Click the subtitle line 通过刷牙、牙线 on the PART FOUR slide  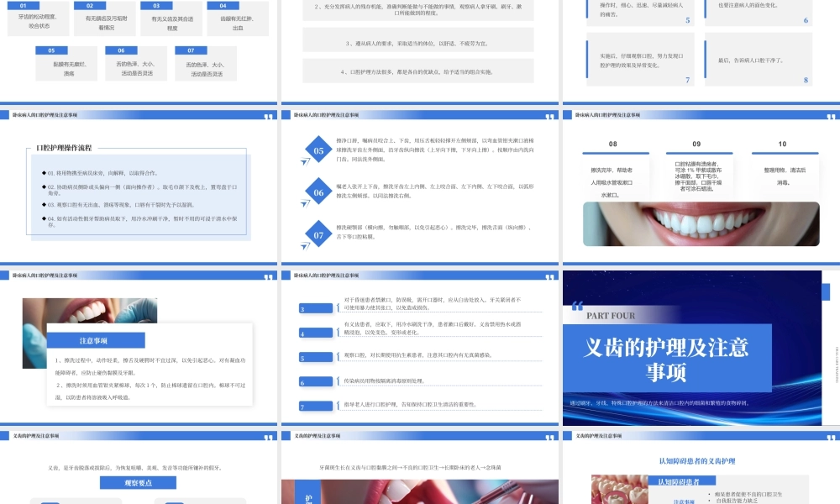659,402
